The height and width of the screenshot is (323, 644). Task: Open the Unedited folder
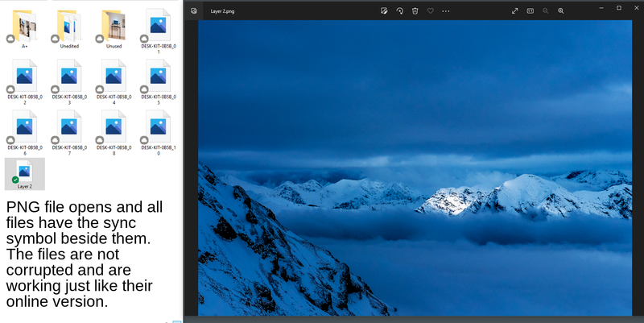[69, 27]
